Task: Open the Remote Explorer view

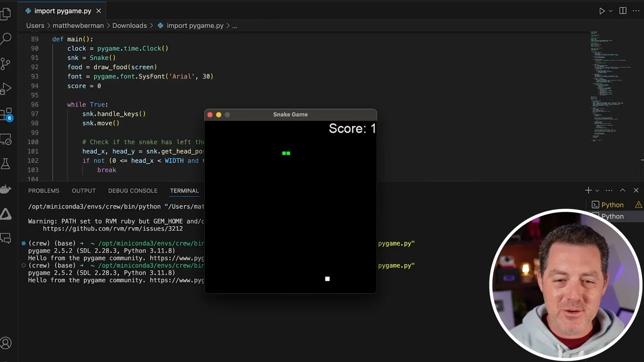Action: pos(6,139)
